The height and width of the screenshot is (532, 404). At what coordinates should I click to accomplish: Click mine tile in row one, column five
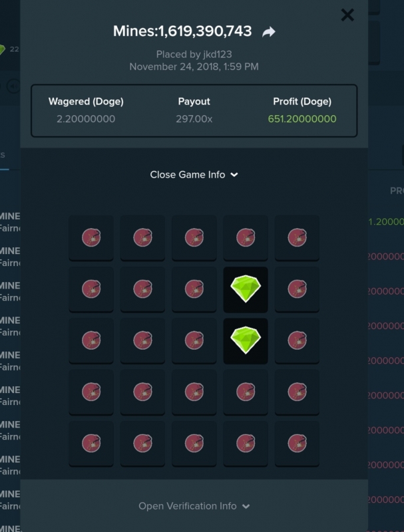pos(297,237)
